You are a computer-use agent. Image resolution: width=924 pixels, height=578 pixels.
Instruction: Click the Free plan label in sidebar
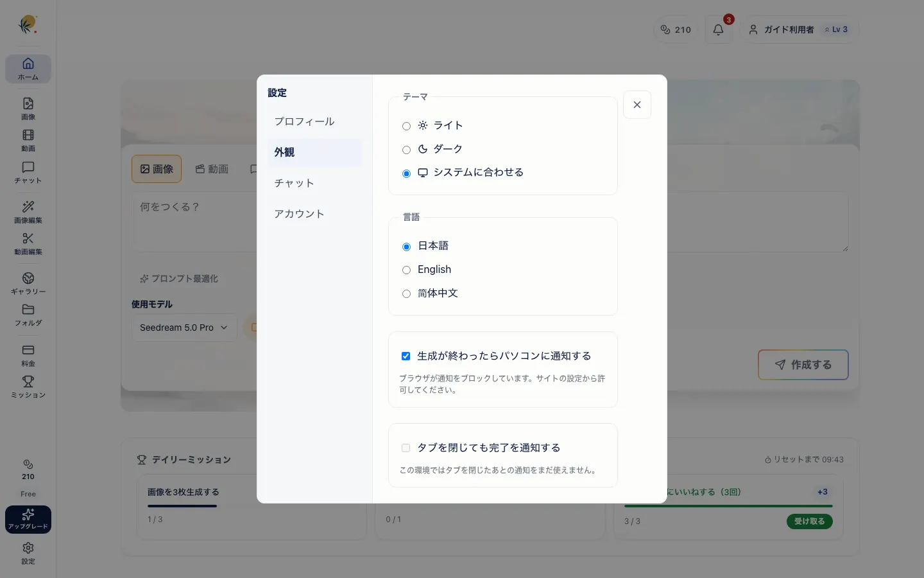click(28, 494)
